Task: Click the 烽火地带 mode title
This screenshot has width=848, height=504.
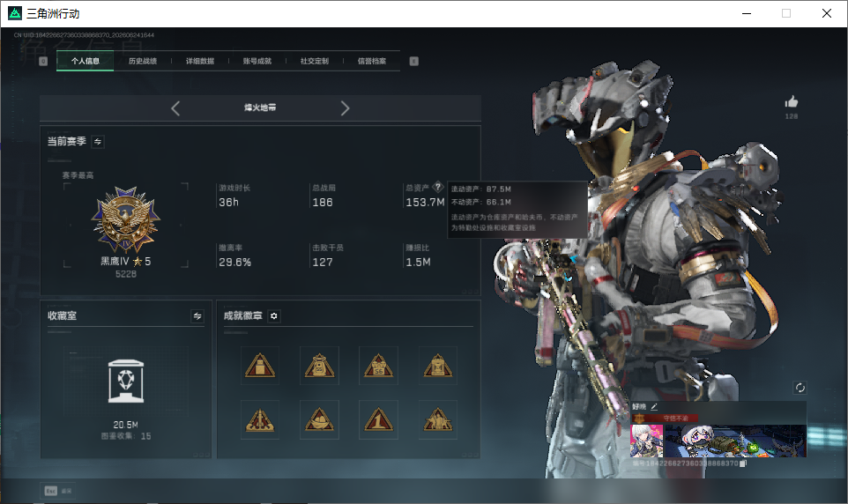Action: click(x=260, y=107)
